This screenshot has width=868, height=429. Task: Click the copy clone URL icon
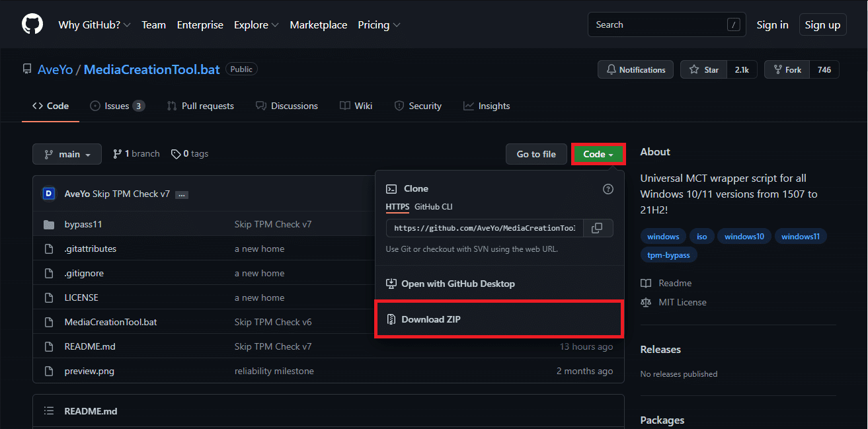pos(597,228)
